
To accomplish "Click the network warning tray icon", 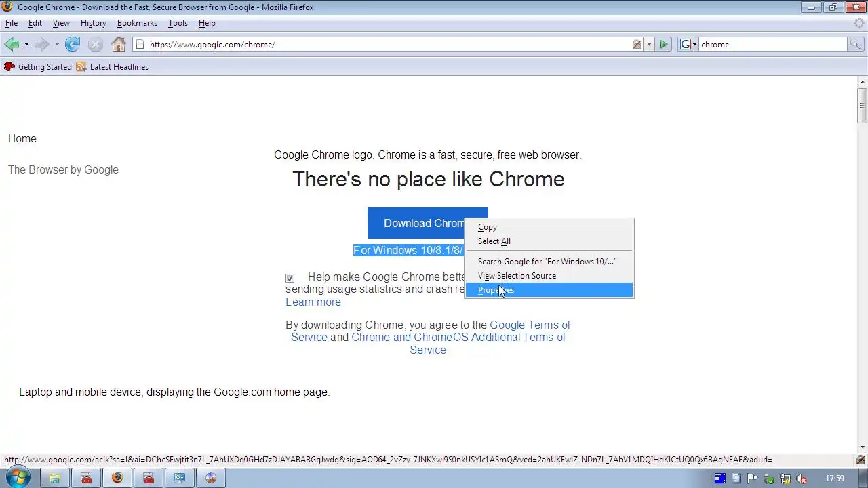I will 785,479.
